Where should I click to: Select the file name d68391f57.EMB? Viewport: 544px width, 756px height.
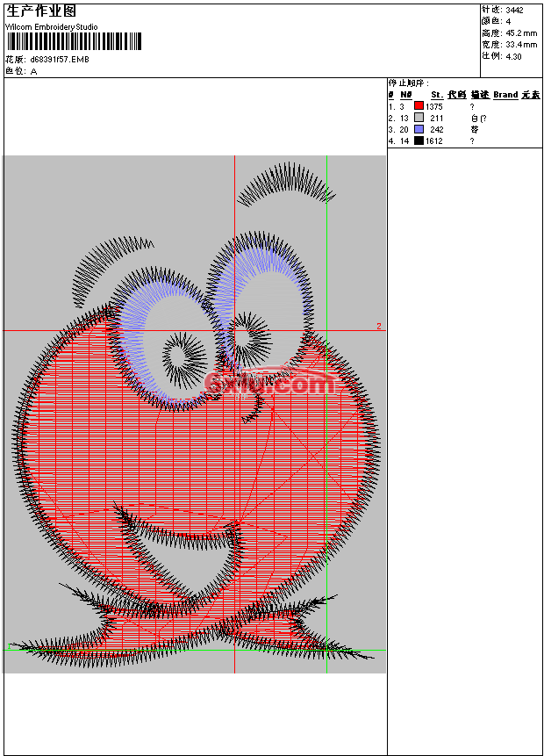click(x=60, y=60)
